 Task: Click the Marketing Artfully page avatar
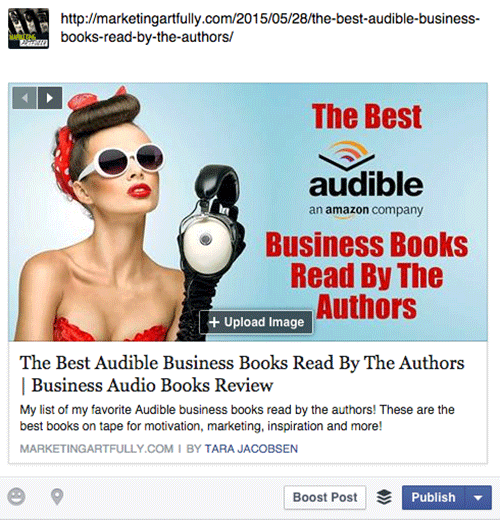[x=29, y=29]
